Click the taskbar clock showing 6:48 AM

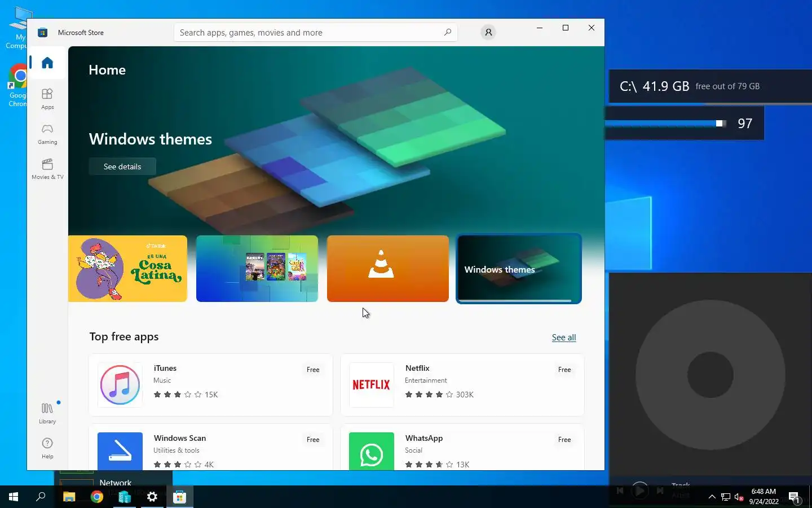pyautogui.click(x=764, y=497)
